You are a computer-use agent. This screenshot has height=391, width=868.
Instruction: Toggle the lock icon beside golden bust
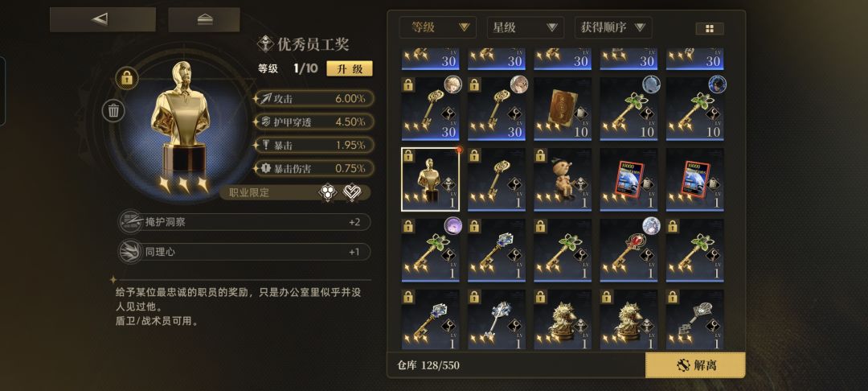pyautogui.click(x=127, y=78)
